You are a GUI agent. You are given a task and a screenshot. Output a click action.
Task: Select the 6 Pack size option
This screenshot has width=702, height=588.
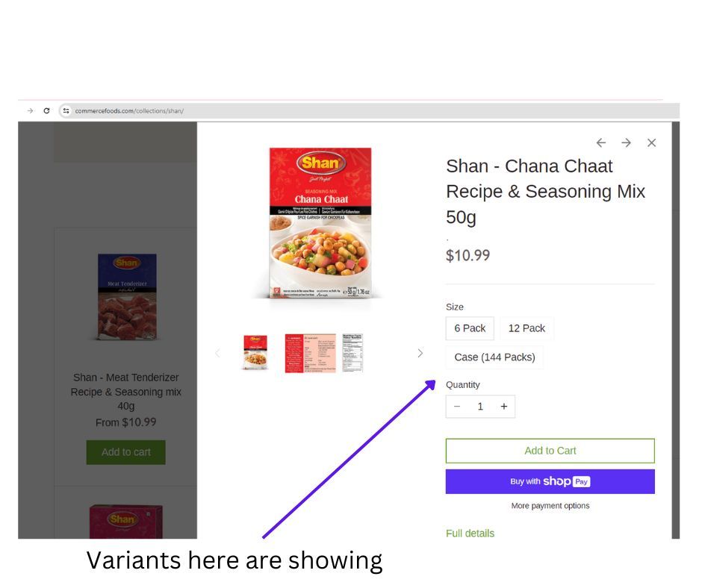point(470,328)
